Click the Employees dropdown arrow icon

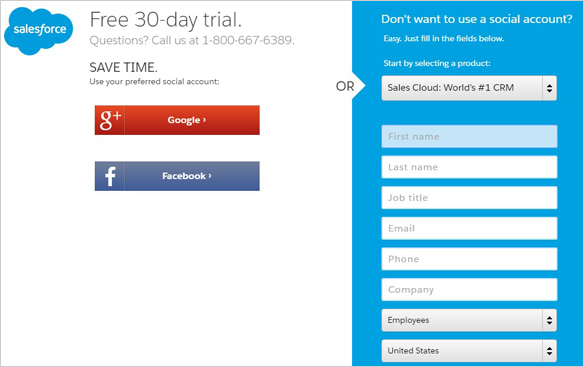pyautogui.click(x=549, y=320)
